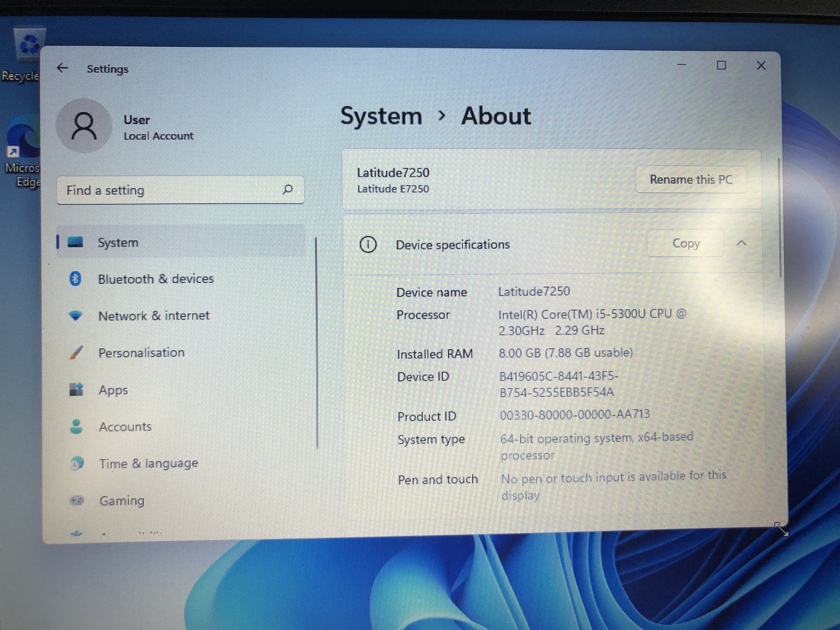Screen dimensions: 840x630
Task: Click the Personalisation paintbrush icon
Action: pyautogui.click(x=76, y=352)
